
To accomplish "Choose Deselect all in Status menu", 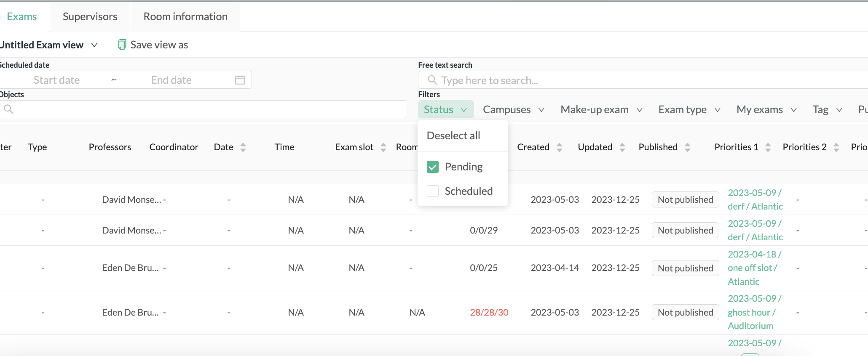I will pos(453,135).
